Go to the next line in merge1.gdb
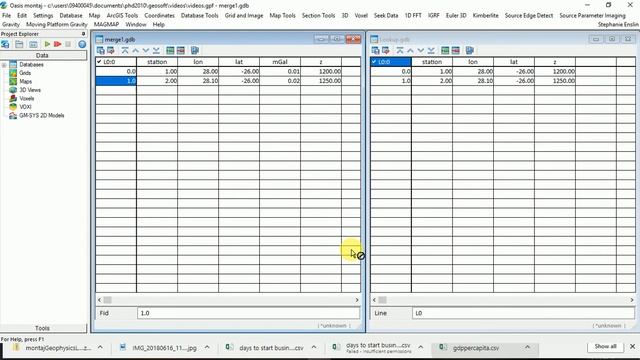The height and width of the screenshot is (360, 640). pos(146,50)
